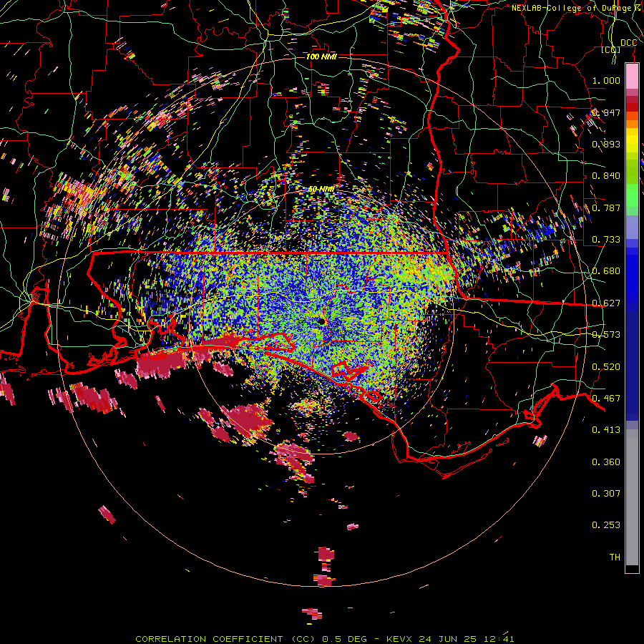Image resolution: width=644 pixels, height=644 pixels.
Task: Click the 0.467 legend value
Action: (x=606, y=399)
